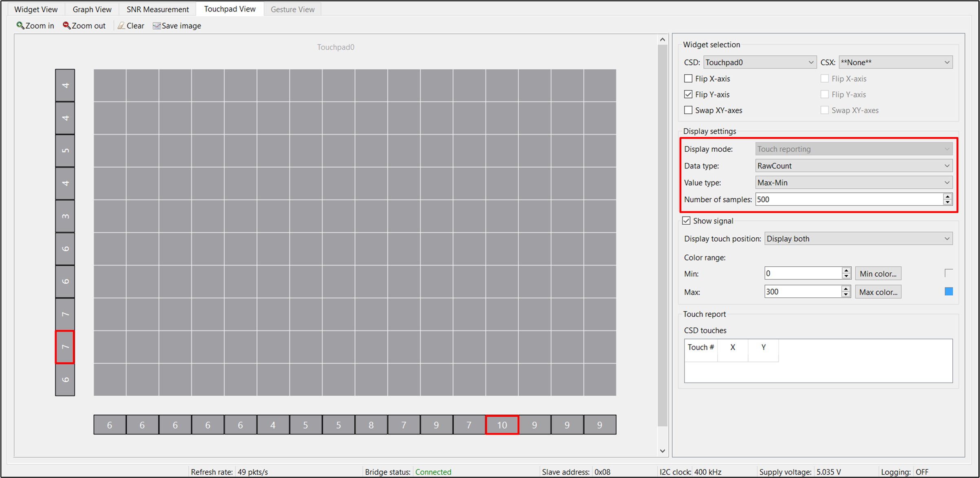Click the Max color blue swatch
Screen dimensions: 980x478
coord(949,291)
